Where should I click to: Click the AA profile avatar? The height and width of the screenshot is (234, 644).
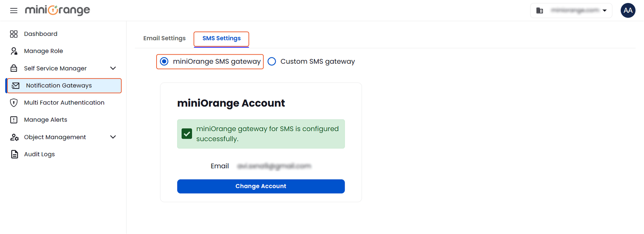tap(628, 10)
